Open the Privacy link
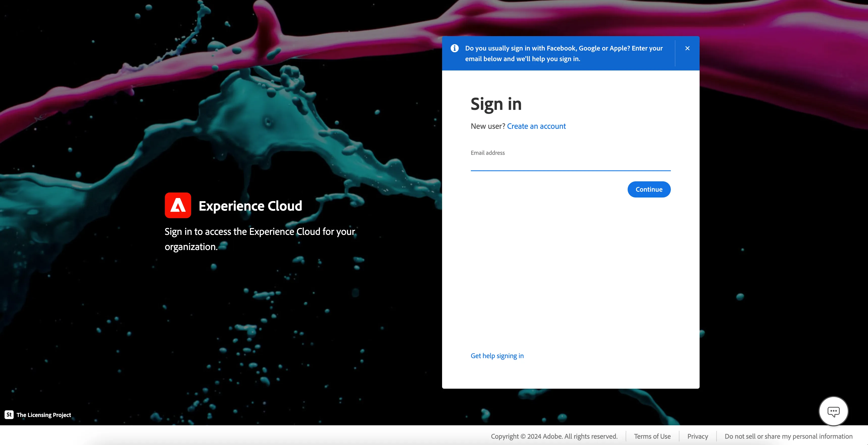 (x=698, y=436)
